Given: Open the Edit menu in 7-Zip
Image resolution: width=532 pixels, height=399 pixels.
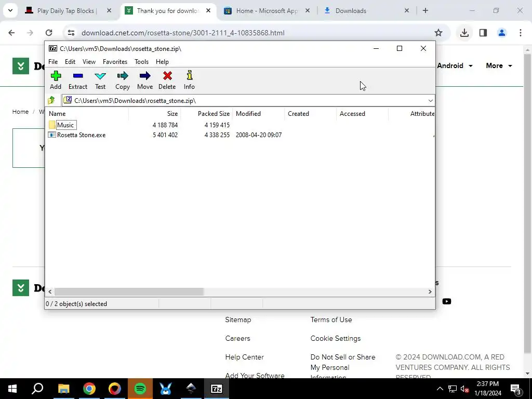Looking at the screenshot, I should [70, 62].
